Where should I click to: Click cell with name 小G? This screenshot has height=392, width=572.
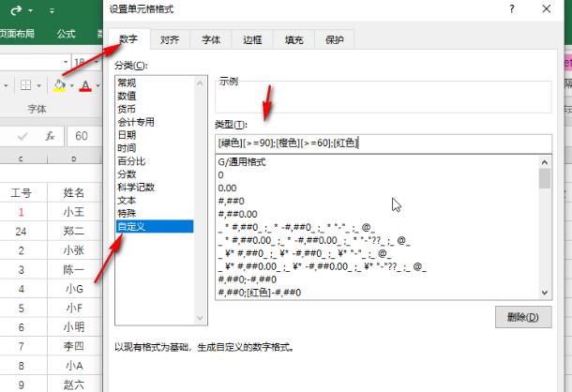pyautogui.click(x=74, y=289)
